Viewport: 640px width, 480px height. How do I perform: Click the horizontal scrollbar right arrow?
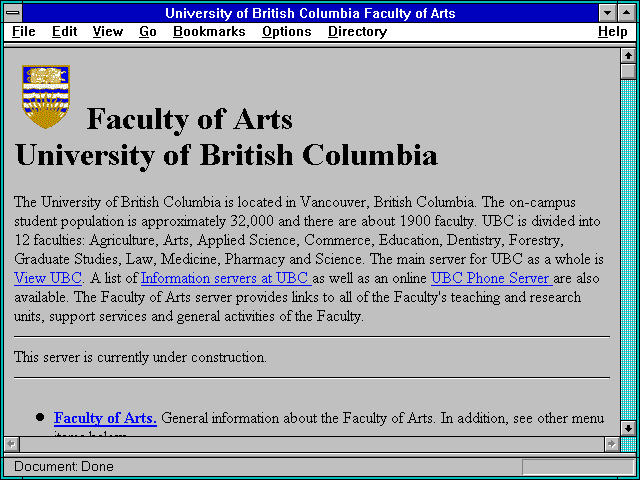tap(612, 444)
